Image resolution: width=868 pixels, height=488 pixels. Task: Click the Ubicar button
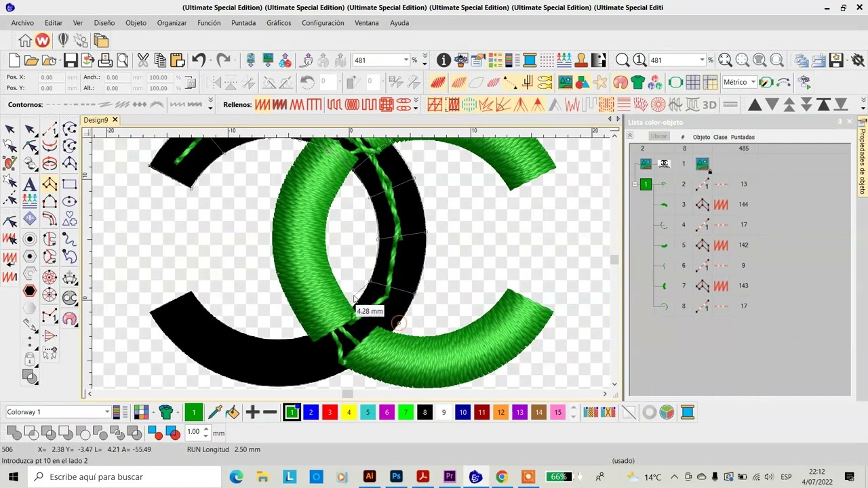point(658,137)
